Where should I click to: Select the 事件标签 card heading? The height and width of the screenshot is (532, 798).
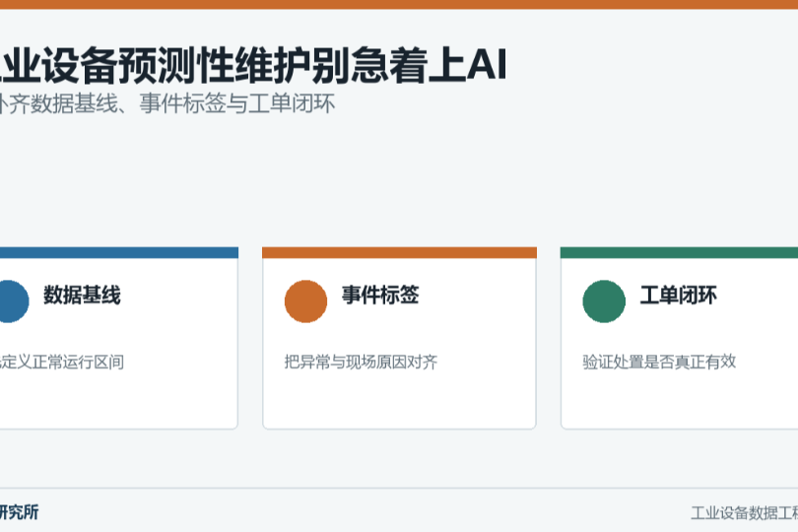(380, 296)
